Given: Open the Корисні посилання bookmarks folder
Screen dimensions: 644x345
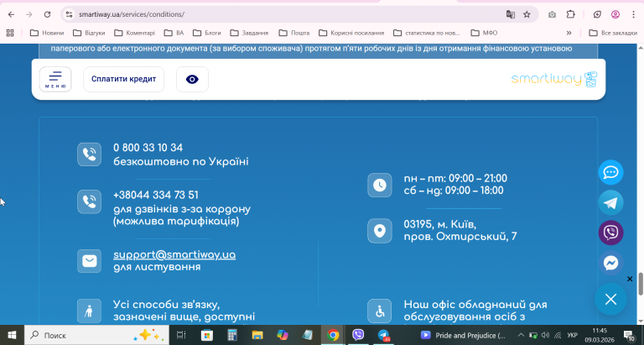Looking at the screenshot, I should (x=351, y=33).
